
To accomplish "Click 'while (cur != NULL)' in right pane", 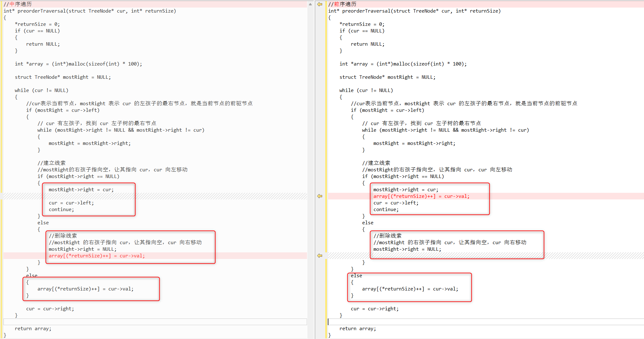I will click(366, 90).
